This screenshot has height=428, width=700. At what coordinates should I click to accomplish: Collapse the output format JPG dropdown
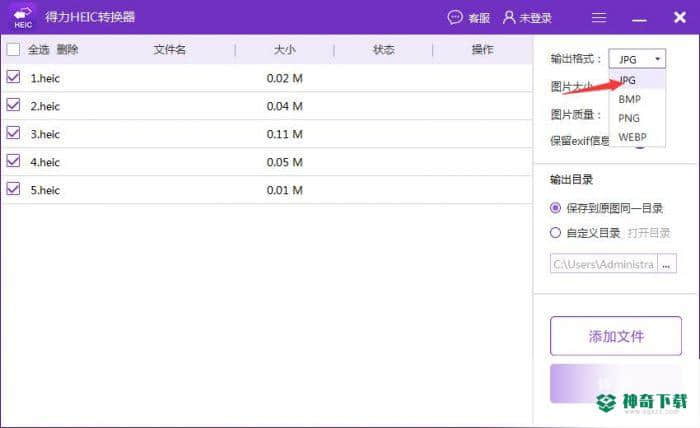point(637,59)
